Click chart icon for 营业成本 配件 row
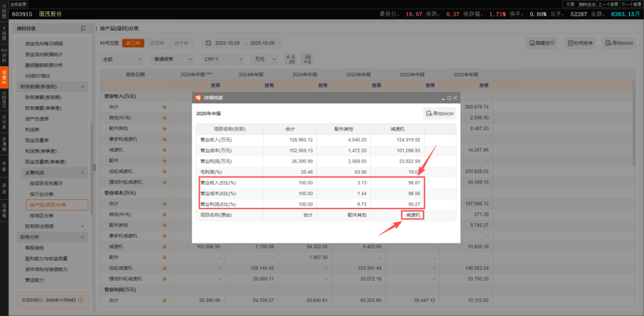 pos(164,257)
